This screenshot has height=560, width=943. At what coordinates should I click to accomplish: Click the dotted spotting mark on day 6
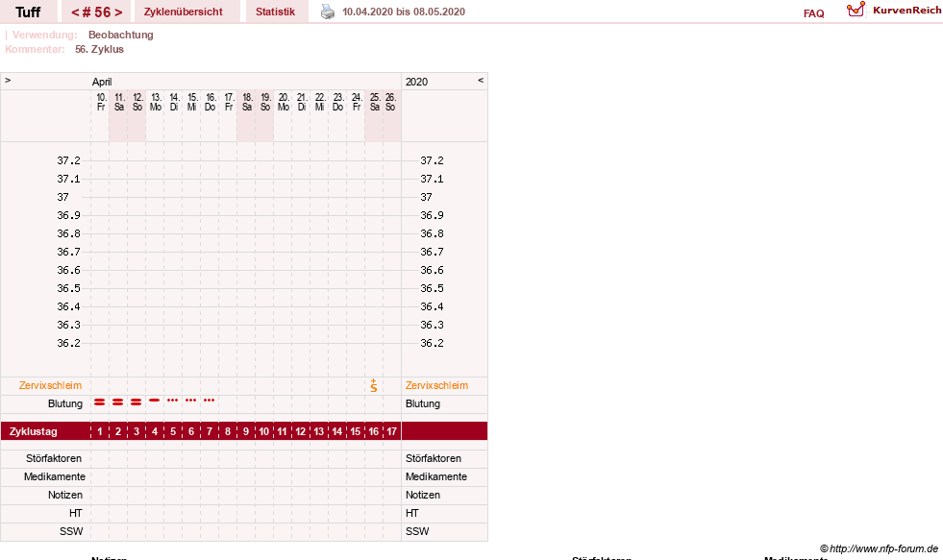tap(190, 401)
